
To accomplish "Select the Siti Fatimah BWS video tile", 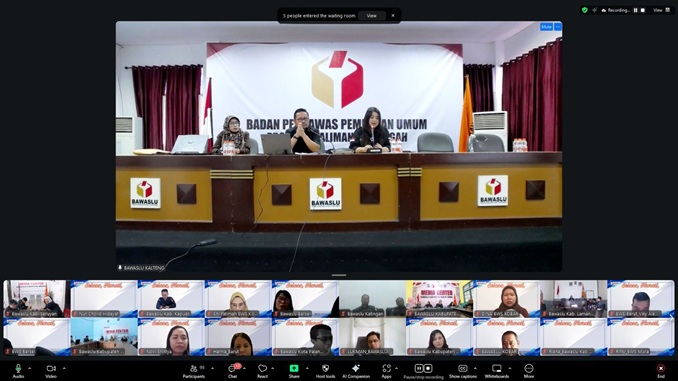I will [238, 299].
